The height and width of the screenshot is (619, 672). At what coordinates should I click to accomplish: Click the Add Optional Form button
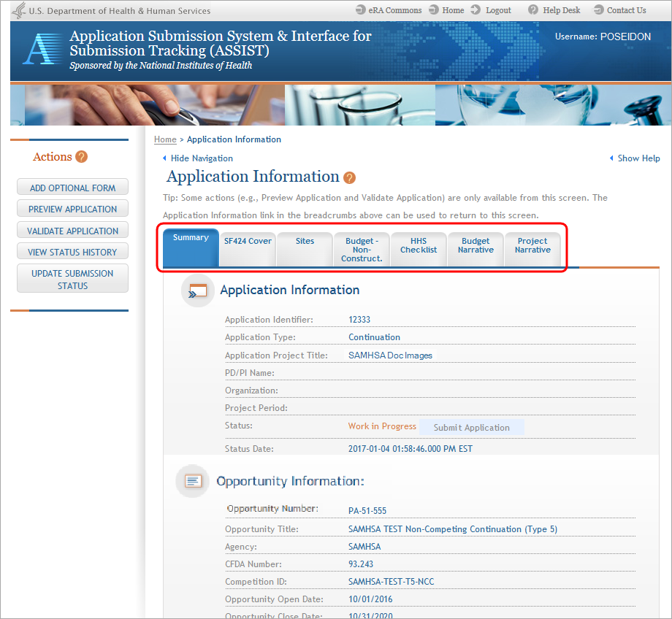[x=72, y=188]
